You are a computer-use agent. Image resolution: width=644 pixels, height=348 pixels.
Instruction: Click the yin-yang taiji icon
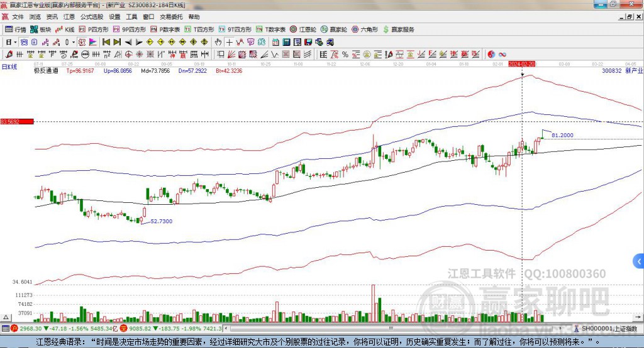[491, 54]
